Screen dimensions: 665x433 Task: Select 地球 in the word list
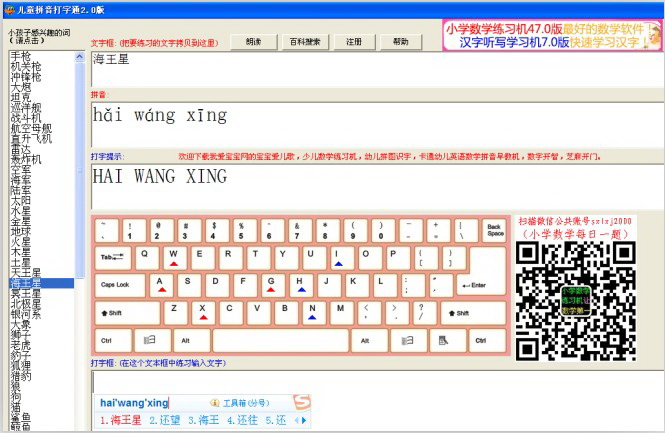(21, 232)
